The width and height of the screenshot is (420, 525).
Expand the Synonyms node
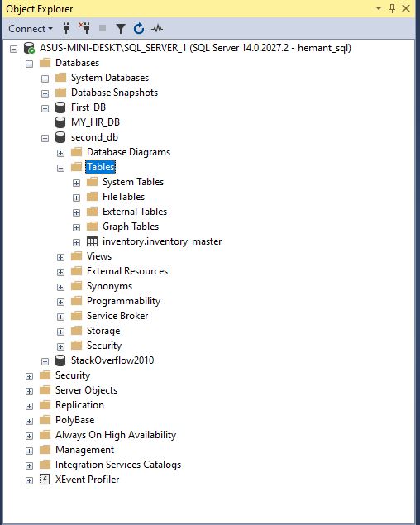[60, 287]
